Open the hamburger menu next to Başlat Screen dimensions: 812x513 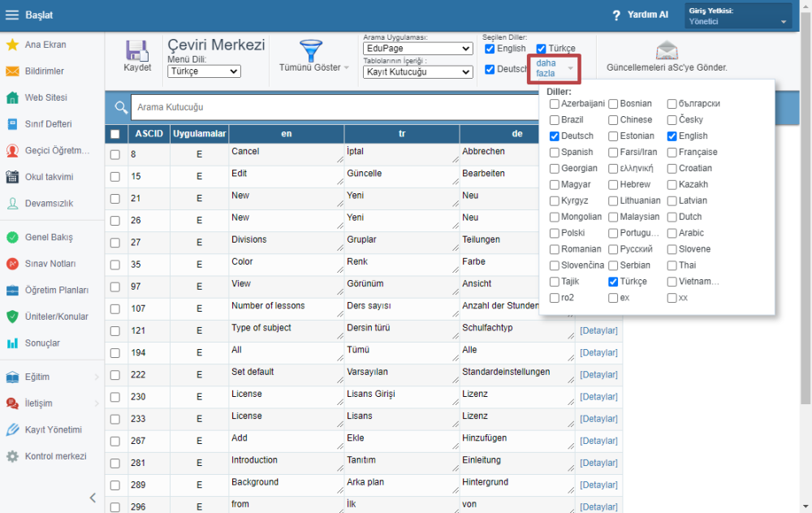(x=12, y=15)
